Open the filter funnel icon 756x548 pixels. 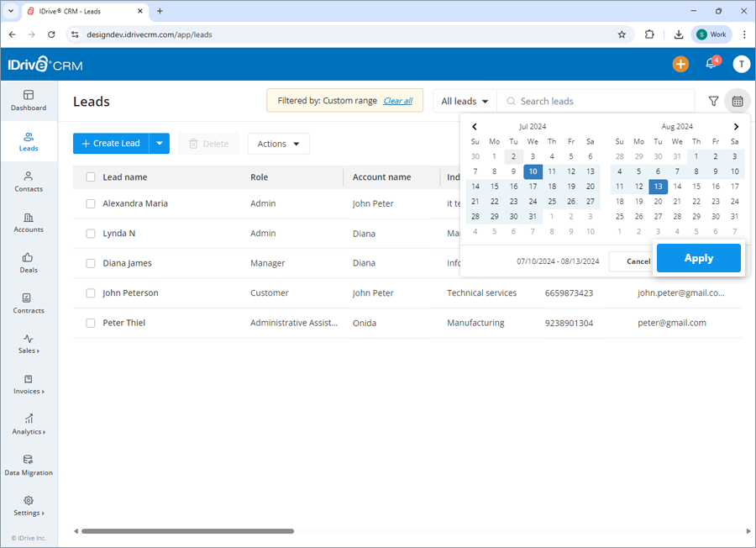pyautogui.click(x=713, y=101)
